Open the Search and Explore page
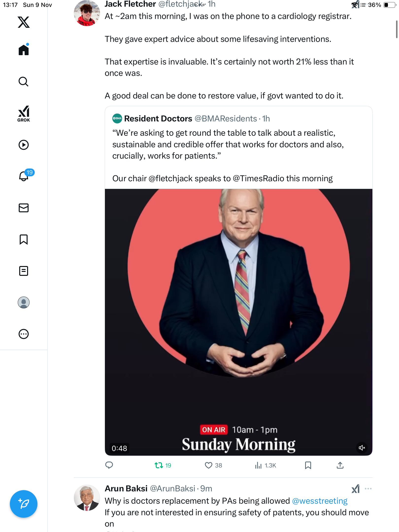This screenshot has width=399, height=532. (24, 82)
